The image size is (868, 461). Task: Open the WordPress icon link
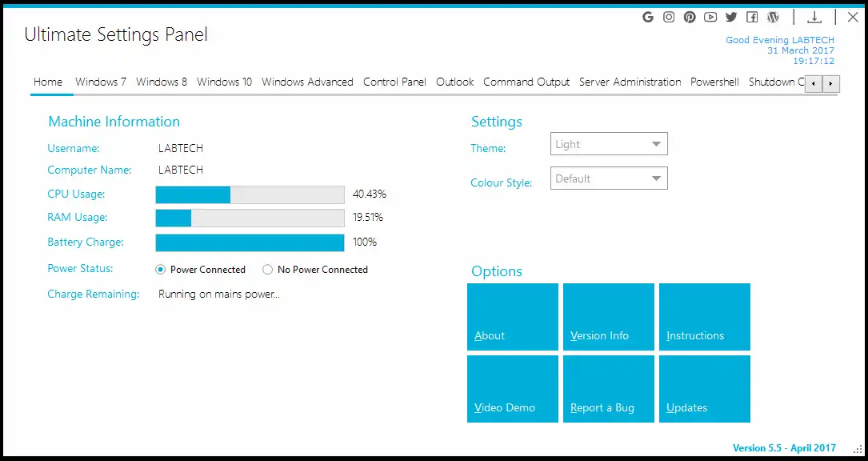[x=773, y=17]
